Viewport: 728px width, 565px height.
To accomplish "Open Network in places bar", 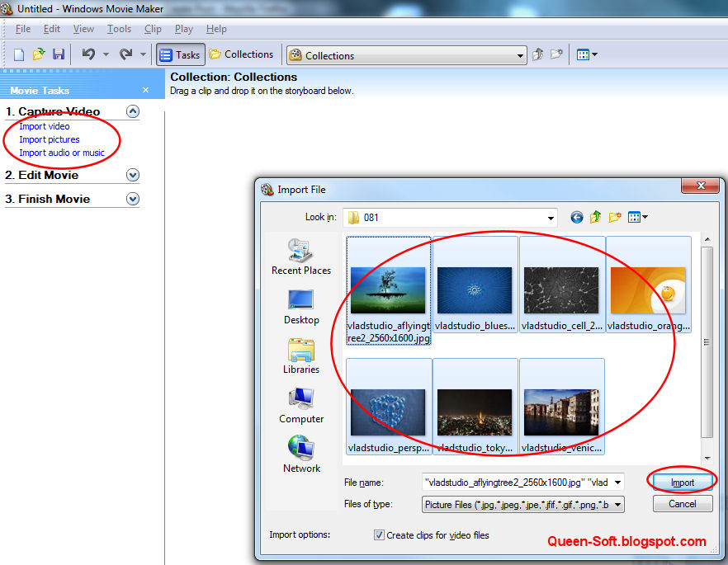I will click(x=301, y=454).
